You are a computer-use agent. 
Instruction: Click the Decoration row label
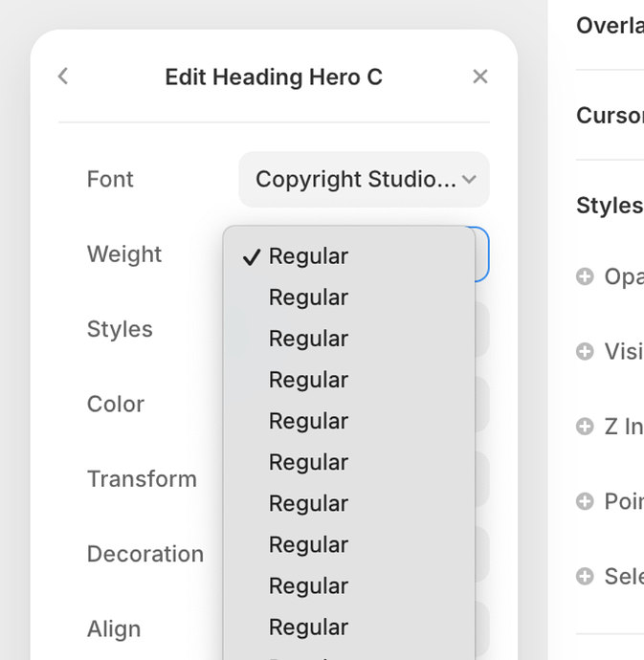point(145,554)
